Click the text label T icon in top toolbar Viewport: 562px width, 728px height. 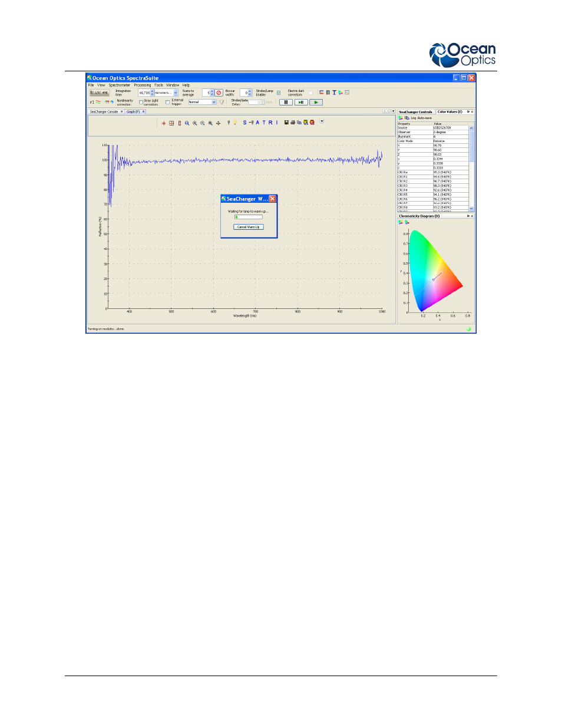334,93
